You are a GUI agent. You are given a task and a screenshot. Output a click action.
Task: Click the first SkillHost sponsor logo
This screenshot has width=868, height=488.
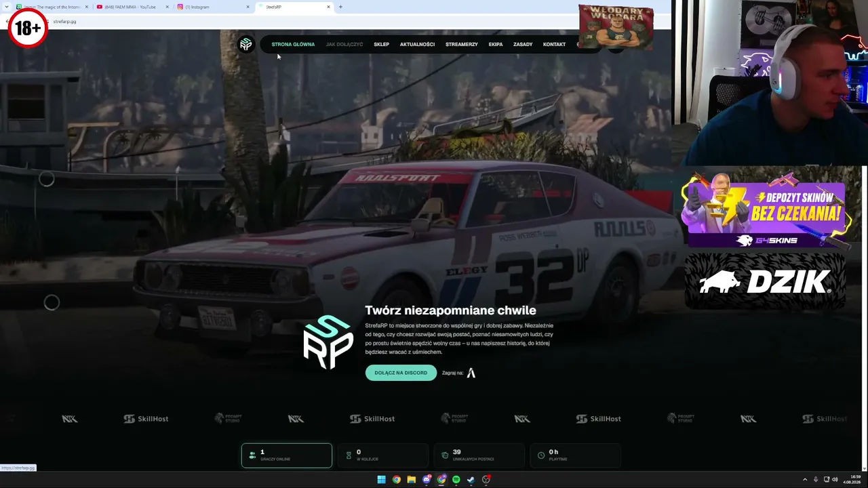click(146, 419)
